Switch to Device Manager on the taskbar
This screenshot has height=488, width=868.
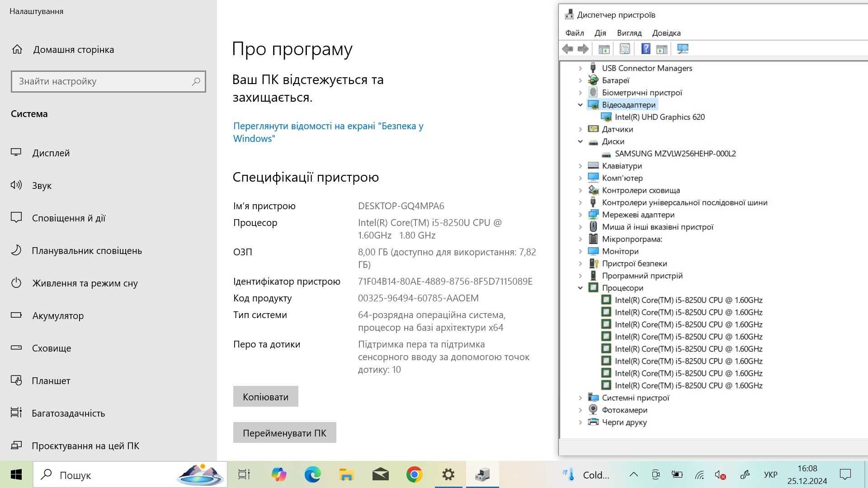point(482,474)
